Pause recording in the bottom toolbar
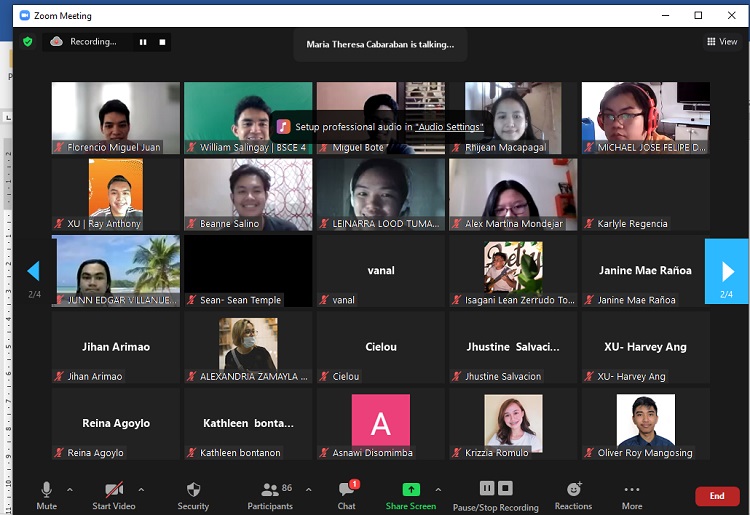750x515 pixels. click(487, 488)
